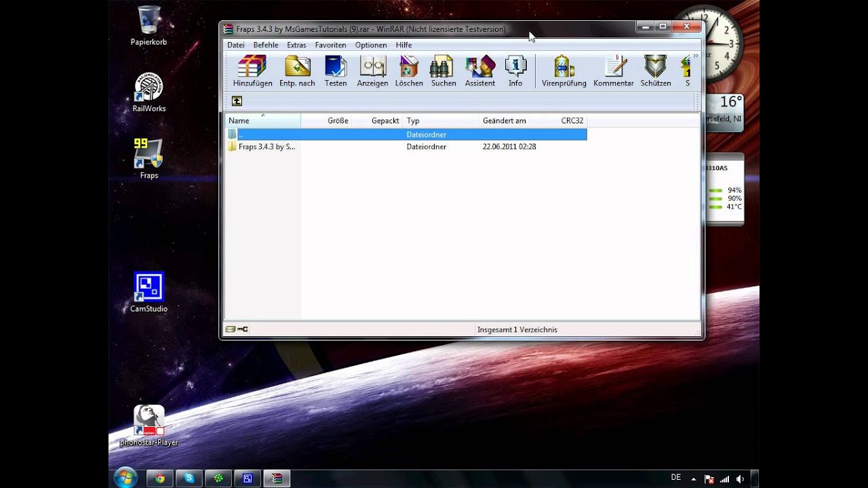This screenshot has height=488, width=868.
Task: Click the CamStudio taskbar button
Action: coord(248,479)
